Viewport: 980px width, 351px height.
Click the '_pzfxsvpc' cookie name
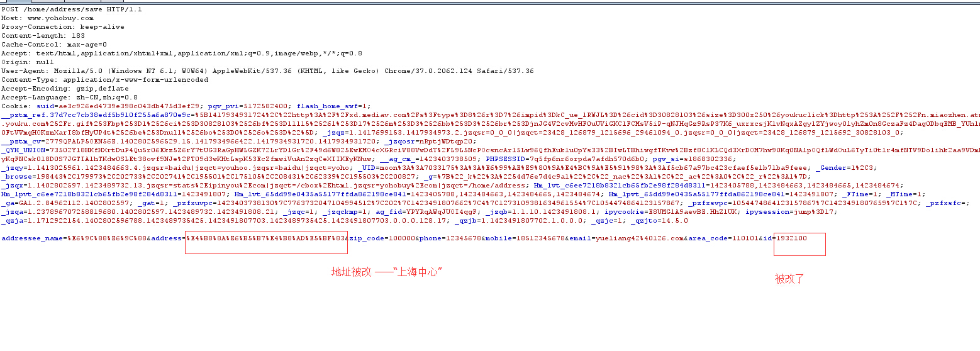pos(709,203)
